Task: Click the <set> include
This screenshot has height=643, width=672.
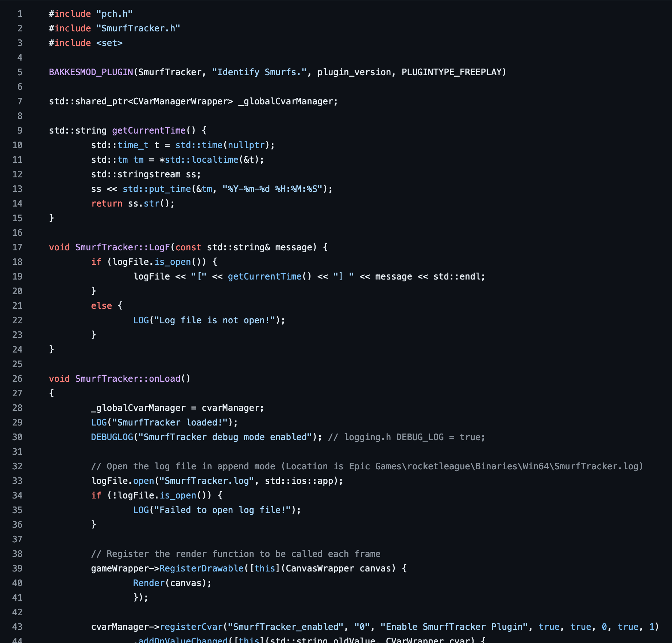Action: click(x=109, y=43)
